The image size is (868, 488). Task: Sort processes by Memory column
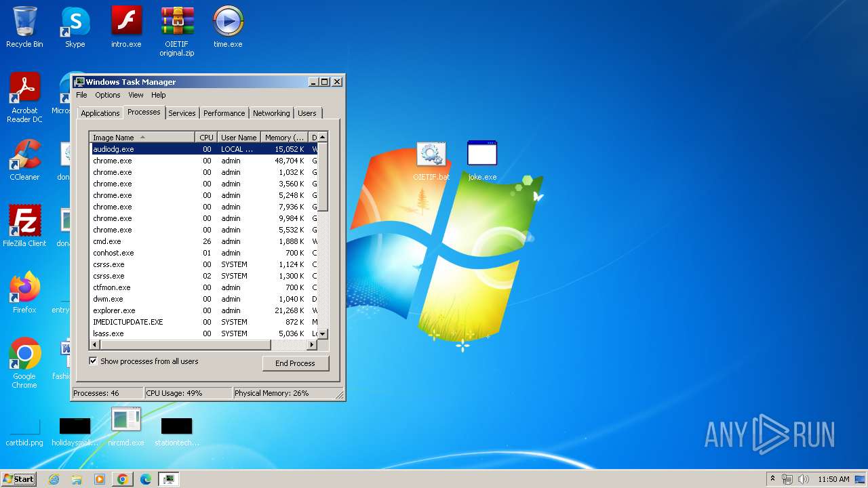(x=285, y=138)
